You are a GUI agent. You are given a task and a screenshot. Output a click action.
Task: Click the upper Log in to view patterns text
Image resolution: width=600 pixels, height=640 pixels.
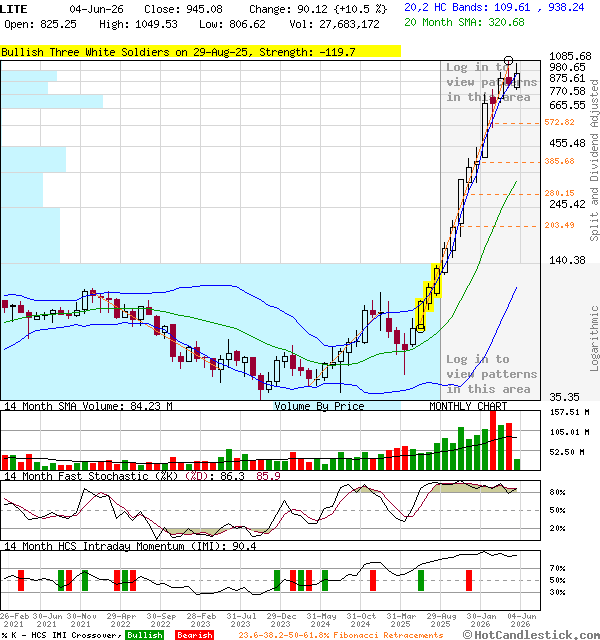pos(491,82)
